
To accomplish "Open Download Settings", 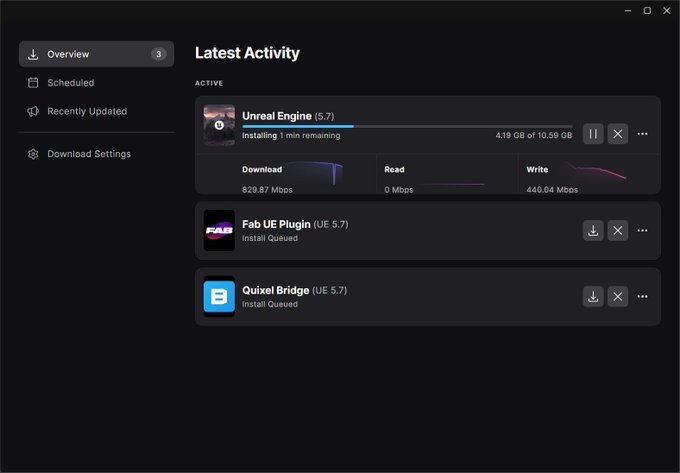I will tap(96, 154).
